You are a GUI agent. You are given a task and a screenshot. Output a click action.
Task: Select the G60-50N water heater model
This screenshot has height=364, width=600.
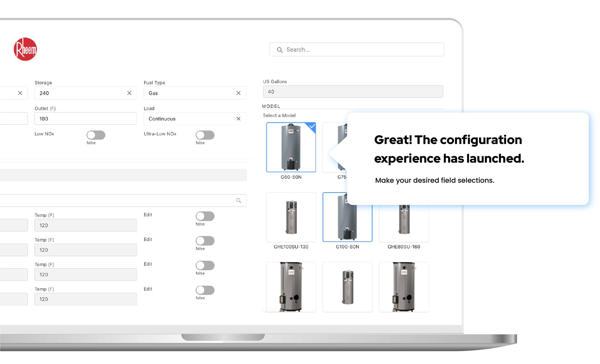[291, 146]
